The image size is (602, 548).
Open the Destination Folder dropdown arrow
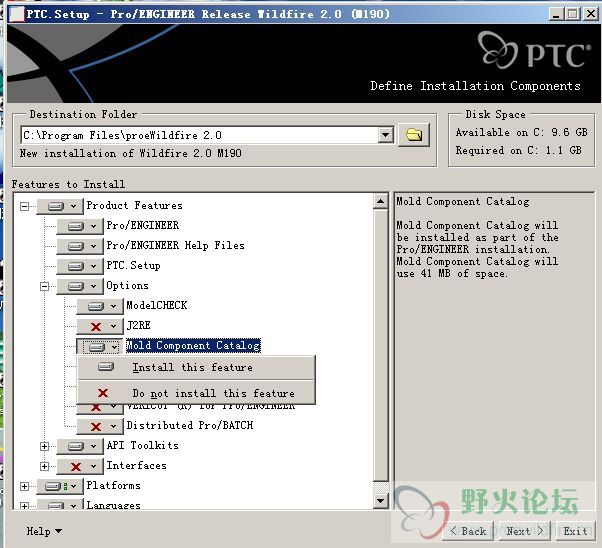pyautogui.click(x=385, y=135)
